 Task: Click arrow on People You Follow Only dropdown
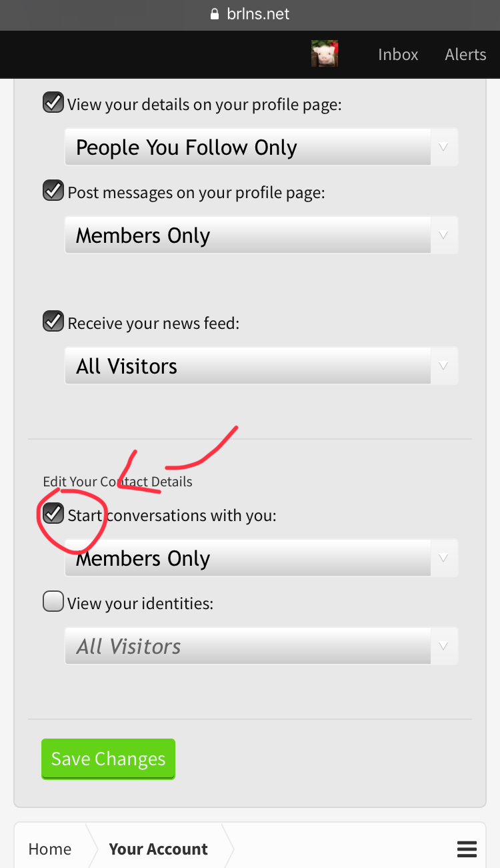(444, 147)
